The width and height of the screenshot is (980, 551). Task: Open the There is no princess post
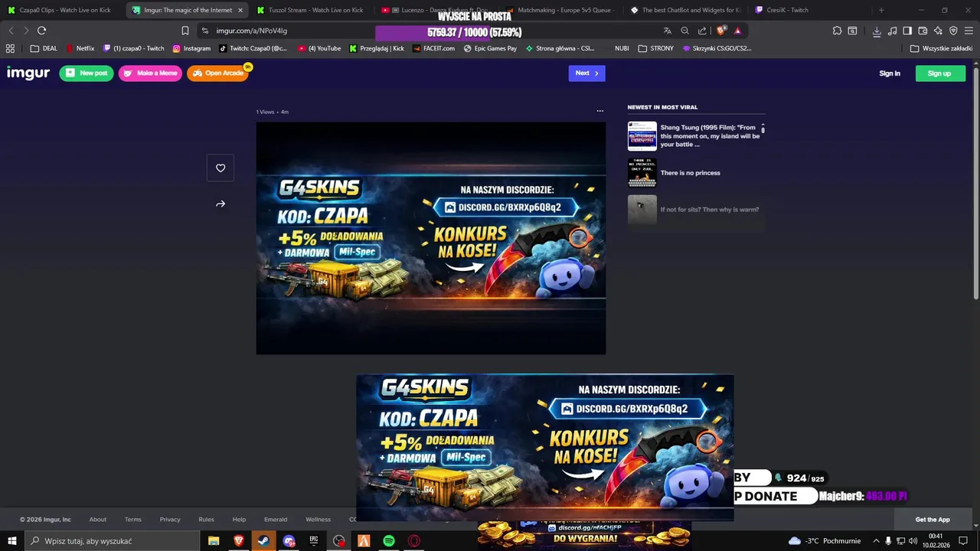690,173
